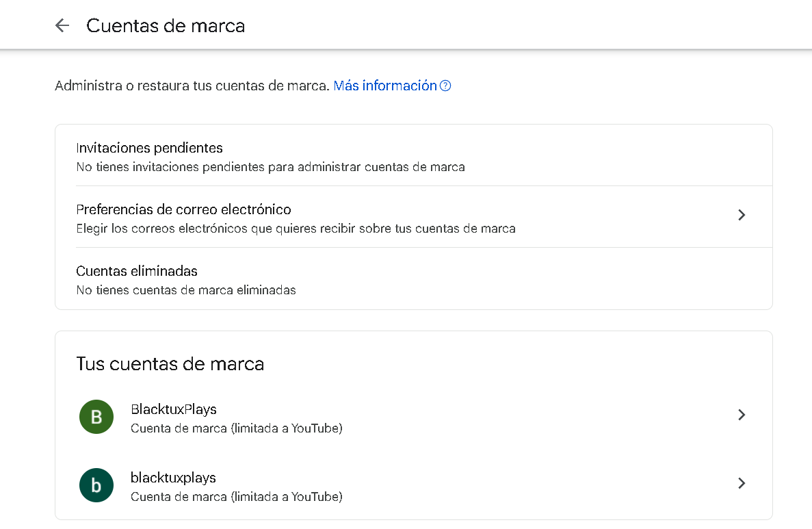Select the Cuentas eliminadas heading
This screenshot has height=529, width=812.
point(137,271)
